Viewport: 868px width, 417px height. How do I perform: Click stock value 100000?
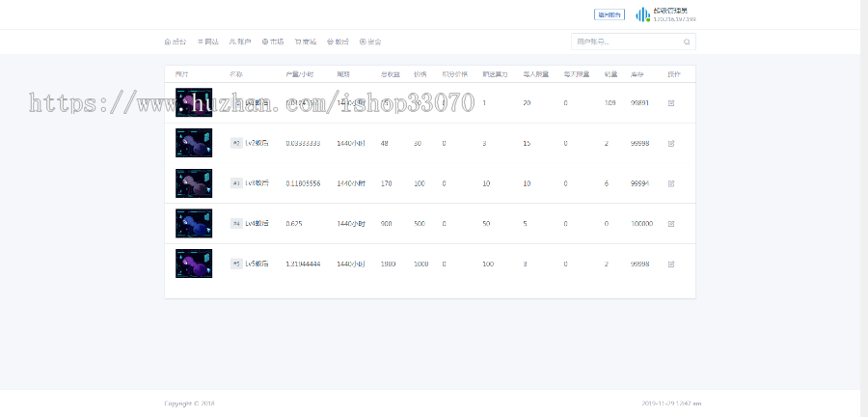(x=642, y=224)
